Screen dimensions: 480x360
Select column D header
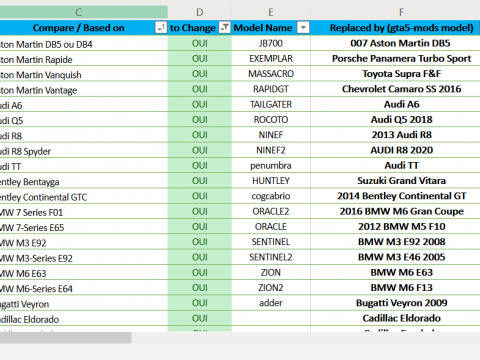pyautogui.click(x=200, y=12)
